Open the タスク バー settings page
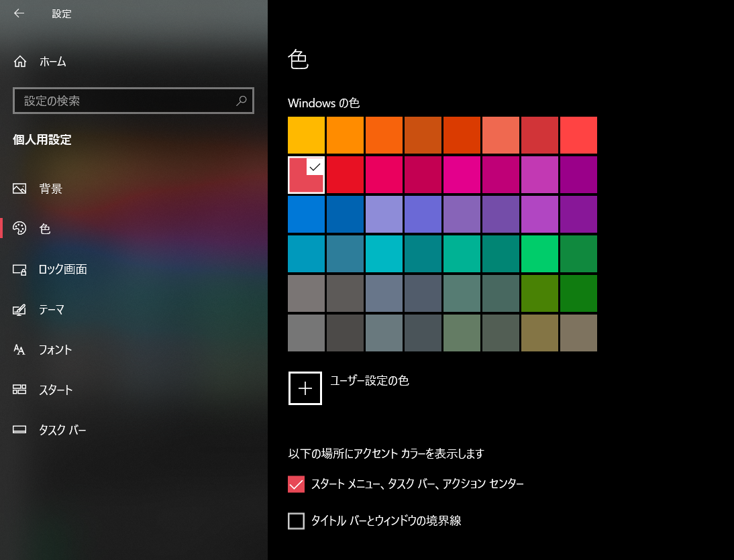 pos(134,430)
